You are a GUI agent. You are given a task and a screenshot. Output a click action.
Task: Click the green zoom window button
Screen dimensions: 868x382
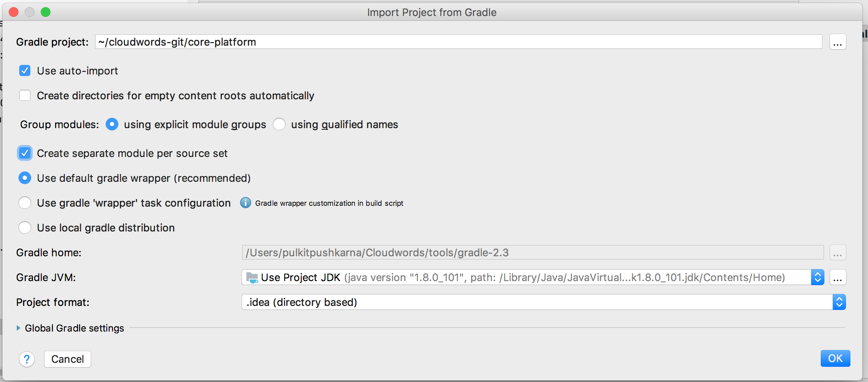46,12
